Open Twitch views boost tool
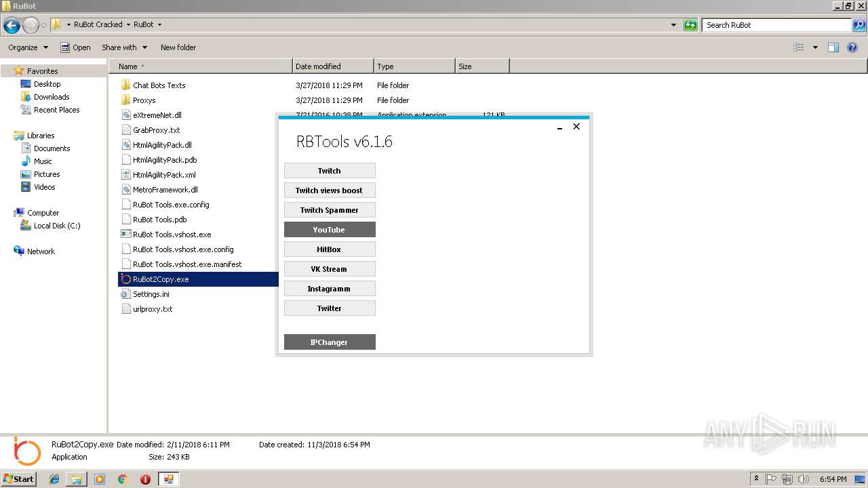The image size is (868, 488). pyautogui.click(x=330, y=190)
